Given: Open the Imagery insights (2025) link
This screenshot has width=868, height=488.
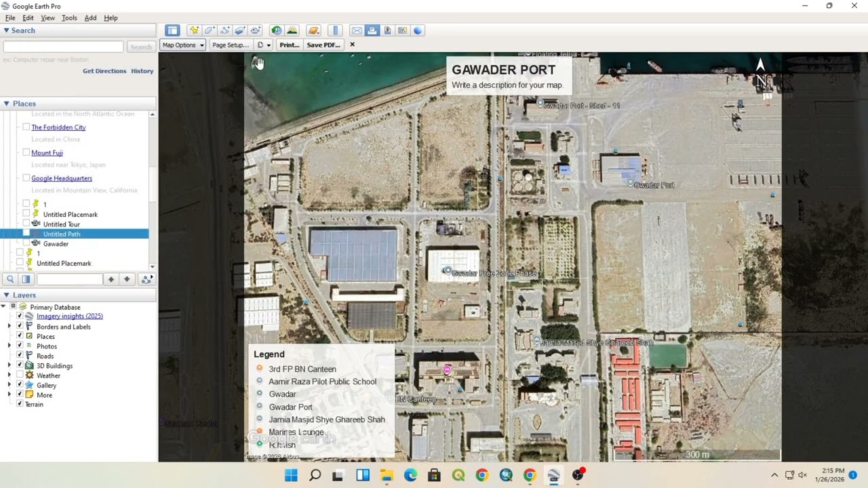Looking at the screenshot, I should [x=70, y=317].
